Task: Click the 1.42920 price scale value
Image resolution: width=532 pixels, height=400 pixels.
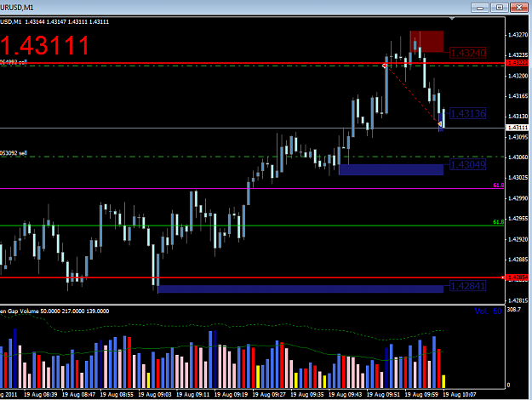Action: [x=518, y=239]
